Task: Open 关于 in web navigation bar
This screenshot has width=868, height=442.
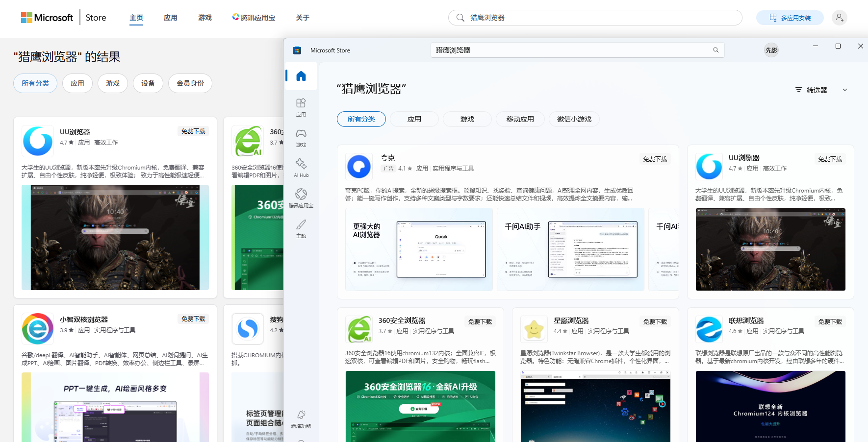Action: [303, 18]
